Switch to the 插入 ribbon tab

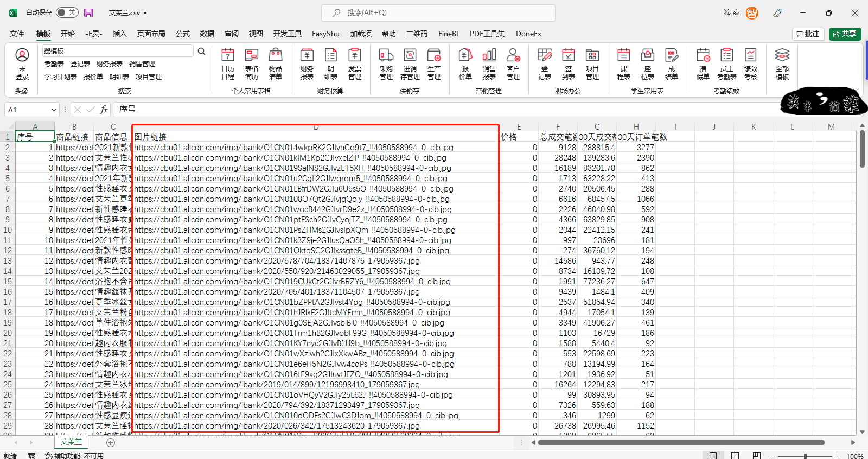[x=119, y=34]
